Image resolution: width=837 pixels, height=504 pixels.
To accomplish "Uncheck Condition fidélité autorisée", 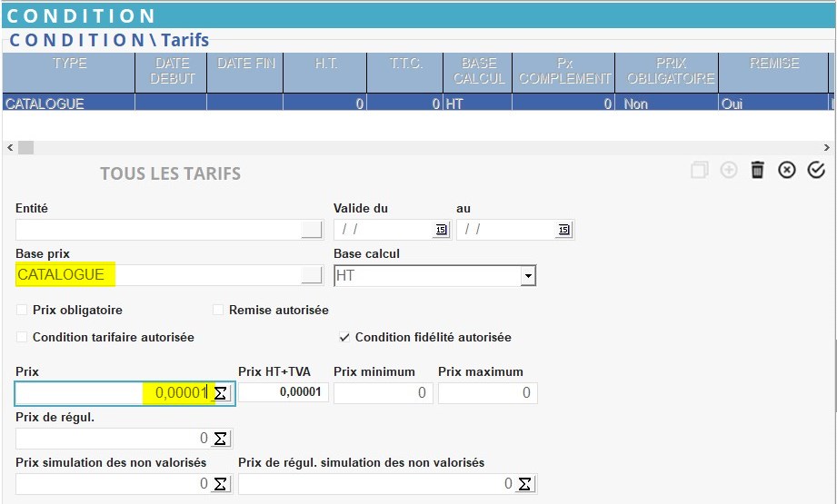I will [344, 338].
